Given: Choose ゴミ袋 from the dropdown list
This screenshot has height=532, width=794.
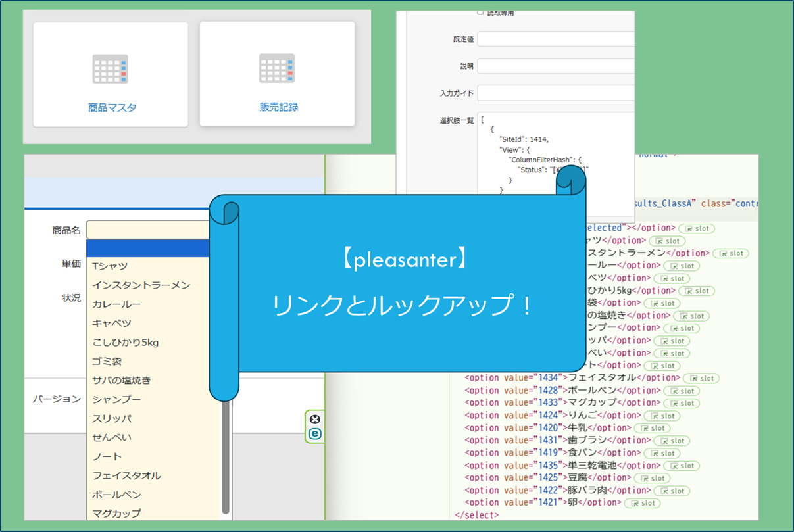Looking at the screenshot, I should pos(107,362).
